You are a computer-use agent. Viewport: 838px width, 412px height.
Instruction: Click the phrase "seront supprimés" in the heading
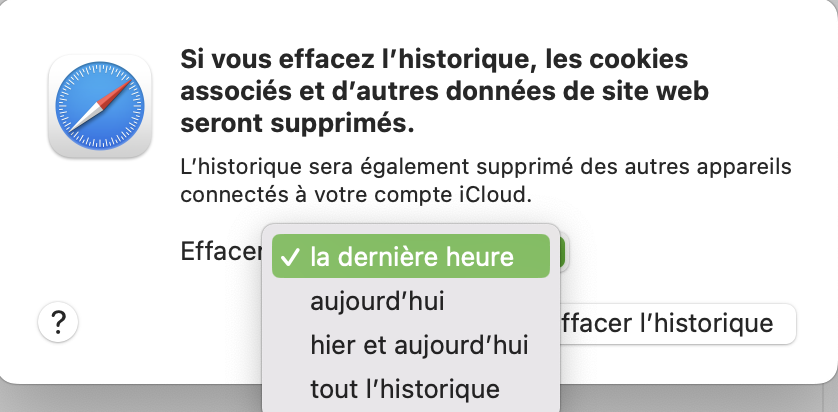tap(297, 125)
